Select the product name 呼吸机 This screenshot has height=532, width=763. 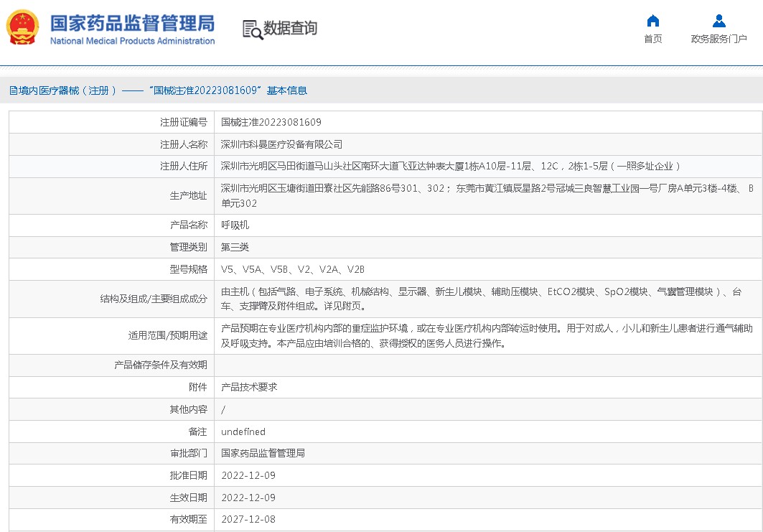pos(235,225)
